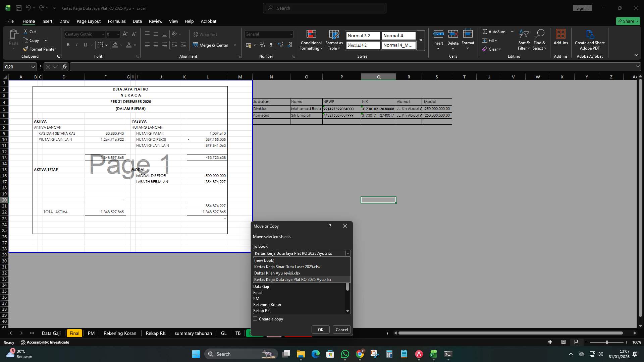Adjust the zoom slider

point(606,342)
